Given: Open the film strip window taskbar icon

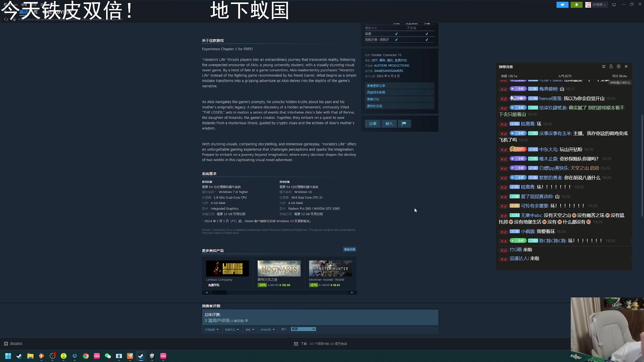Looking at the screenshot, I should coord(119,356).
